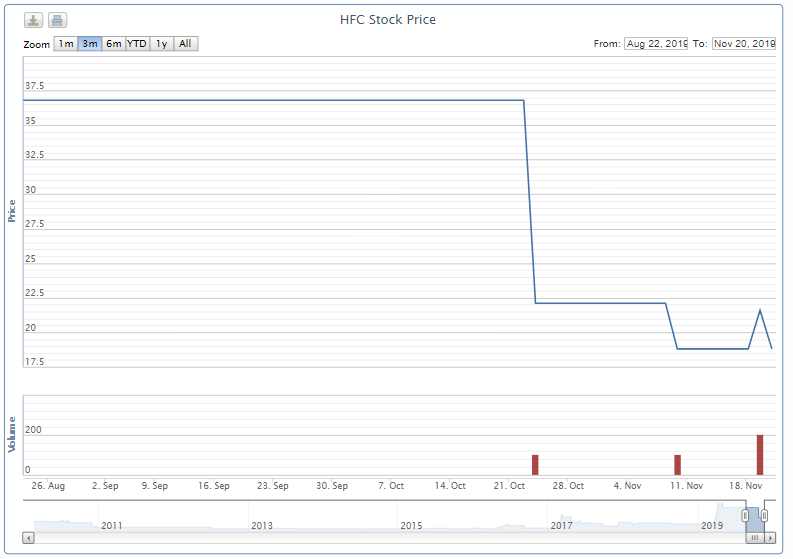Click the volume bar before 11. Nov
The image size is (793, 559).
pos(678,465)
